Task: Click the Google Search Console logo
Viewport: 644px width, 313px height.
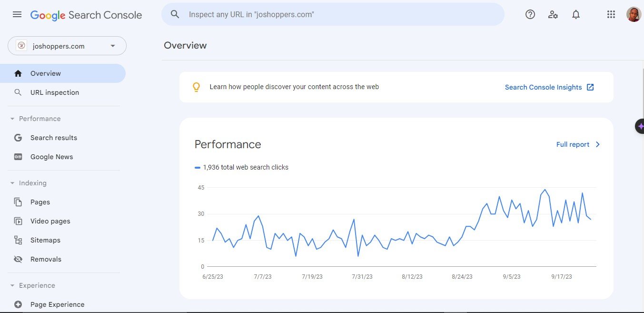Action: point(86,15)
